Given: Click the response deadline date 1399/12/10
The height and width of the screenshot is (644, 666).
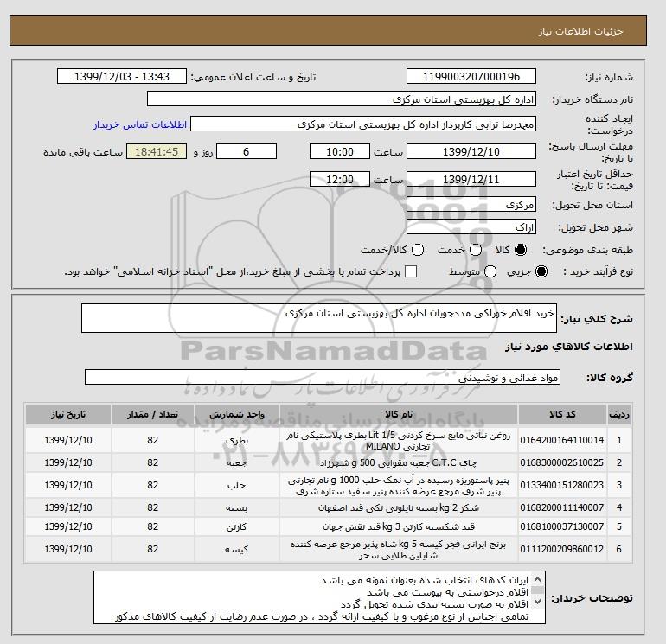Looking at the screenshot, I should coord(471,151).
